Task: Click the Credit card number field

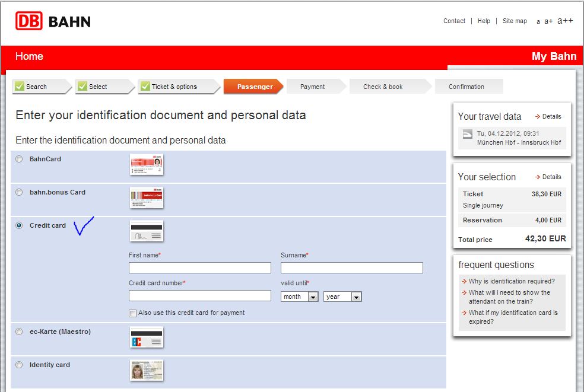Action: coord(200,295)
